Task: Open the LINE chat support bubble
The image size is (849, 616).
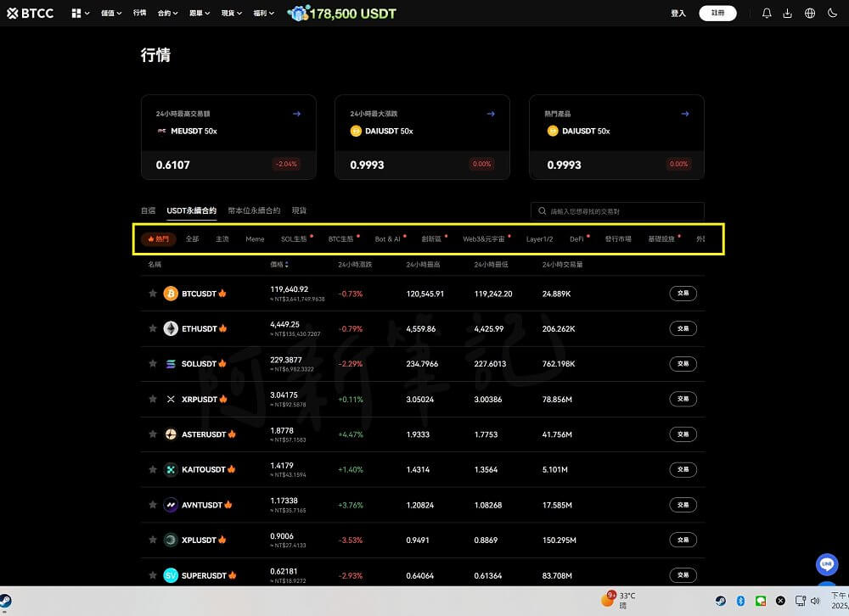Action: pyautogui.click(x=827, y=564)
